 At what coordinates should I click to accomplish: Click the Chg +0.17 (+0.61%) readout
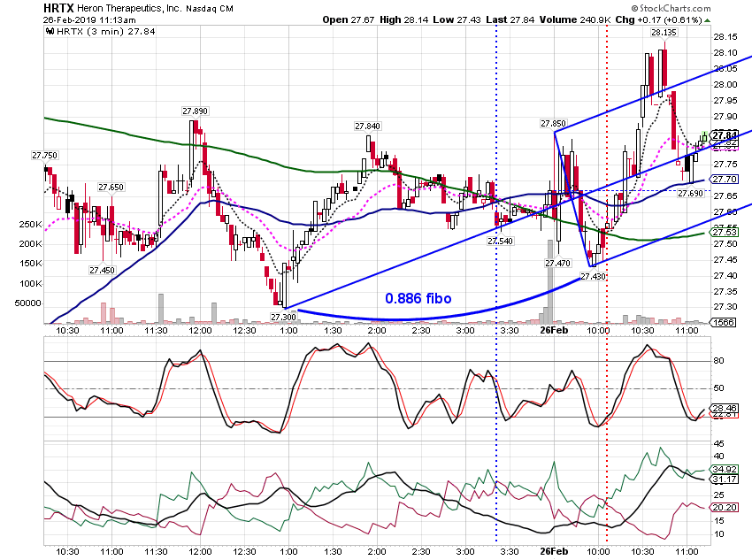pos(658,19)
